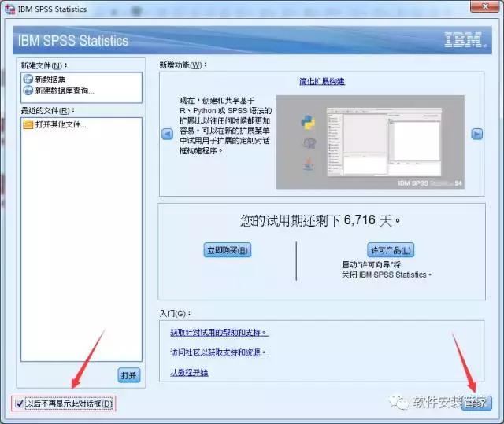Open the 简化扩展构建 link
Viewport: 504px width, 424px height.
pyautogui.click(x=322, y=81)
